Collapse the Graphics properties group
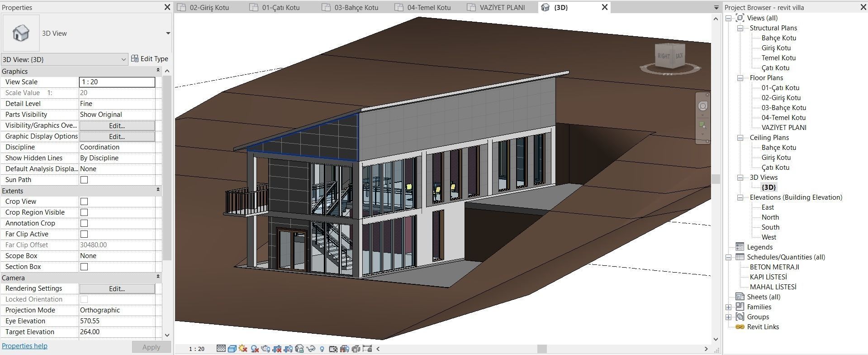 pos(158,70)
